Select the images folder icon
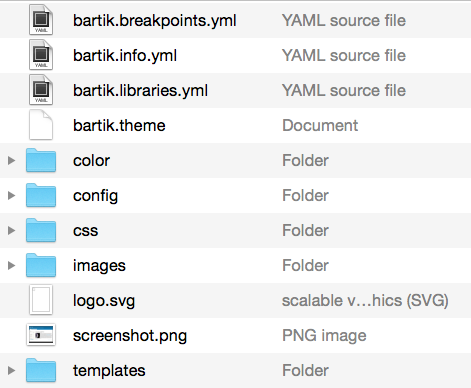 [x=41, y=265]
